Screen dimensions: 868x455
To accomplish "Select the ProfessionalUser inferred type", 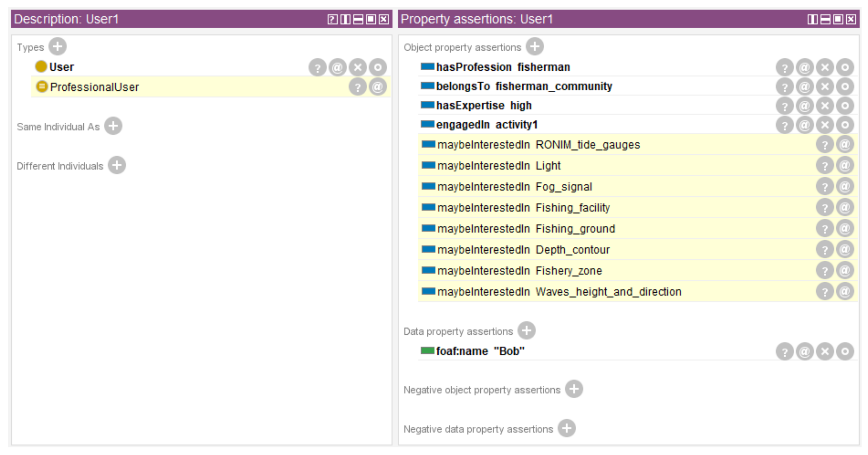I will (x=211, y=87).
